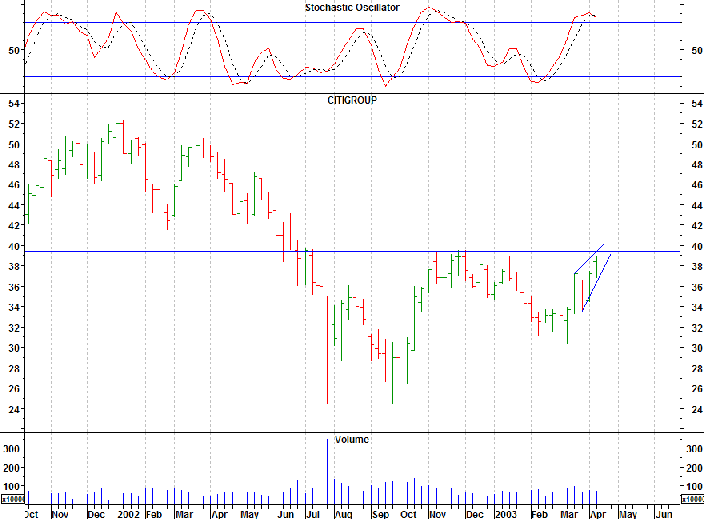Viewport: 704px width, 520px height.
Task: Click the left price axis label 40
Action: pos(14,246)
